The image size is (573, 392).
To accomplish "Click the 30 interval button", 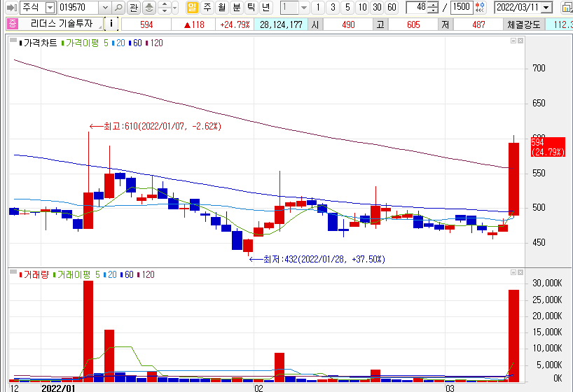I will (x=377, y=7).
